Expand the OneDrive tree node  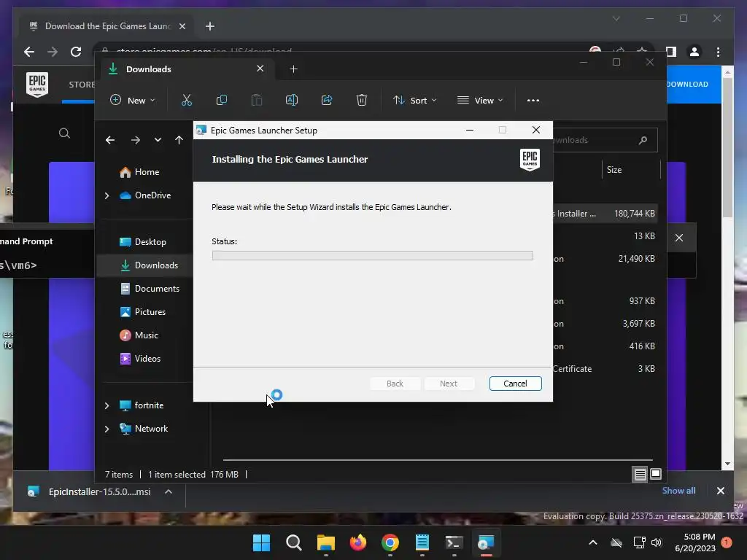tap(107, 195)
